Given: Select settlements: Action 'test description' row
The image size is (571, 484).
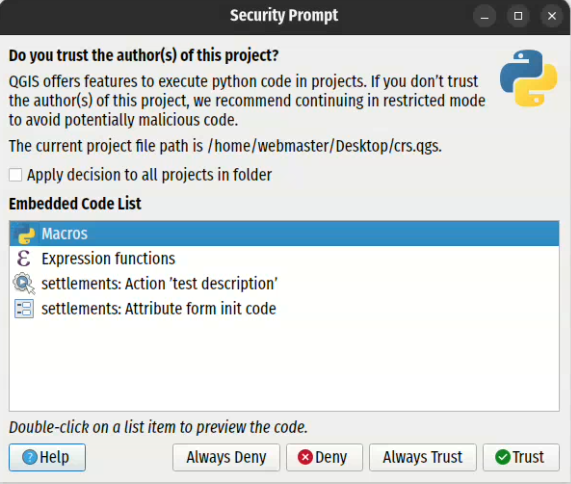Looking at the screenshot, I should 284,283.
